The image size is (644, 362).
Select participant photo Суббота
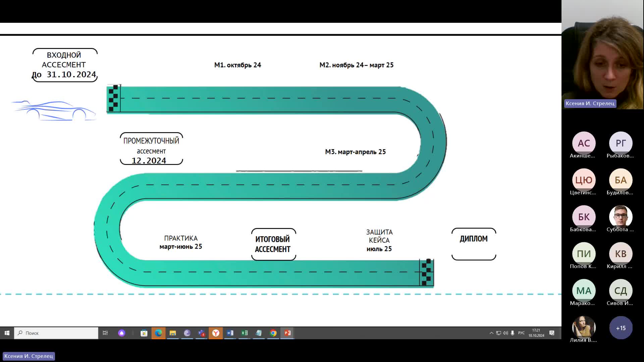tap(621, 217)
